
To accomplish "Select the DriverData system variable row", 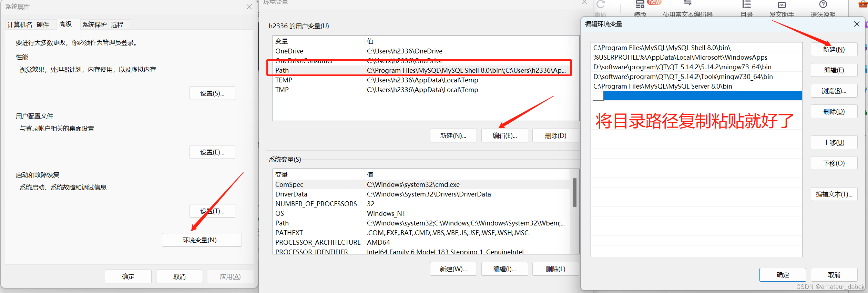I will pos(421,194).
